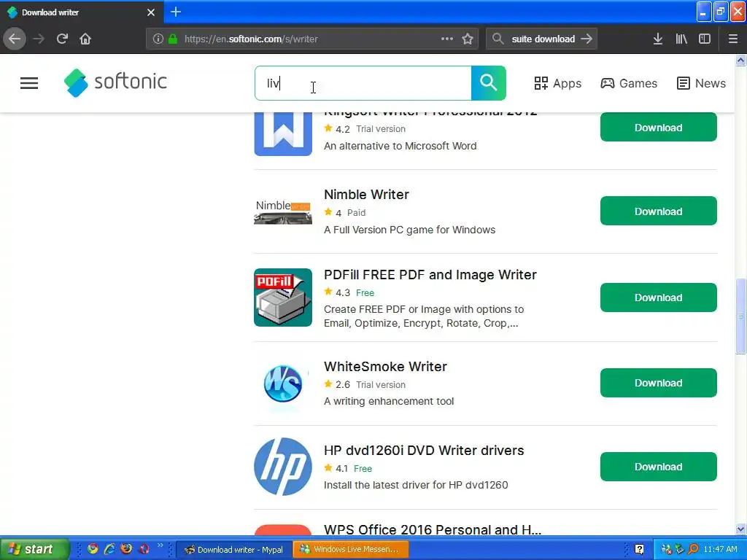Launch Firefox from quick launch bar
The width and height of the screenshot is (747, 560).
(x=126, y=549)
